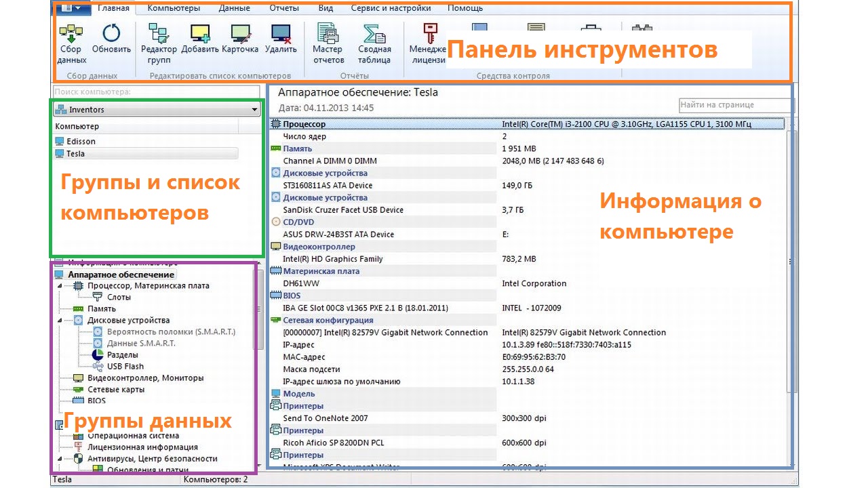Image resolution: width=868 pixels, height=488 pixels.
Task: Open the Сервис и настройки tab
Action: [x=391, y=8]
